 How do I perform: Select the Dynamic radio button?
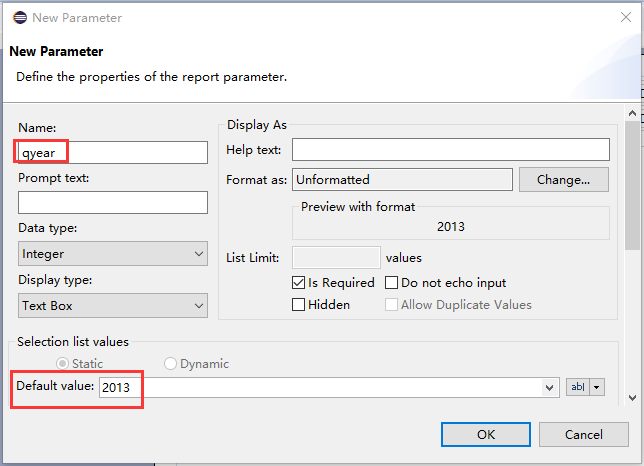171,364
